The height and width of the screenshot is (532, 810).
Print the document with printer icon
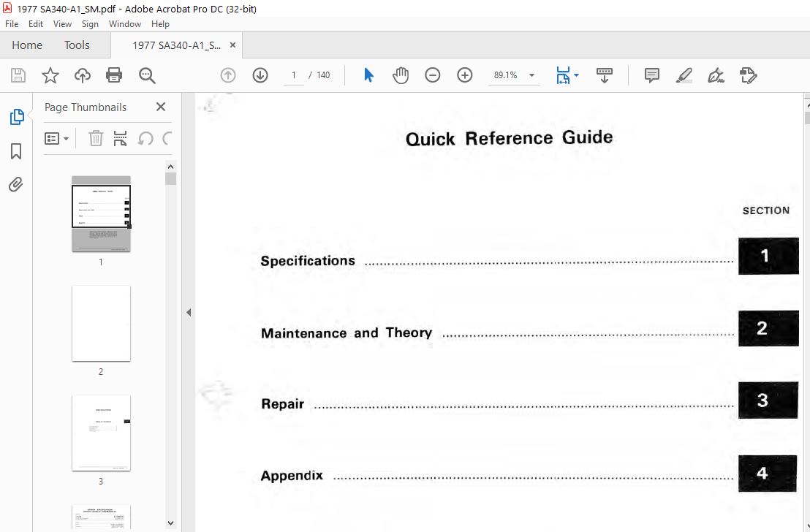(x=113, y=75)
